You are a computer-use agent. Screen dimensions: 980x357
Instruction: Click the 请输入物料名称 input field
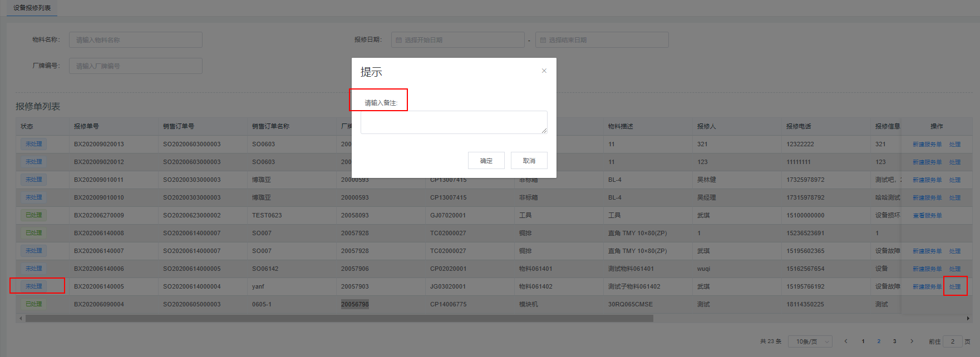[x=135, y=40]
